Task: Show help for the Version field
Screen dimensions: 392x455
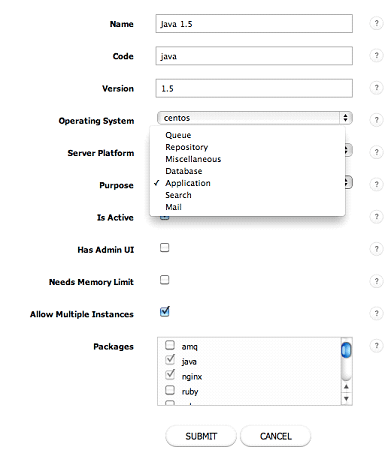Action: 376,88
